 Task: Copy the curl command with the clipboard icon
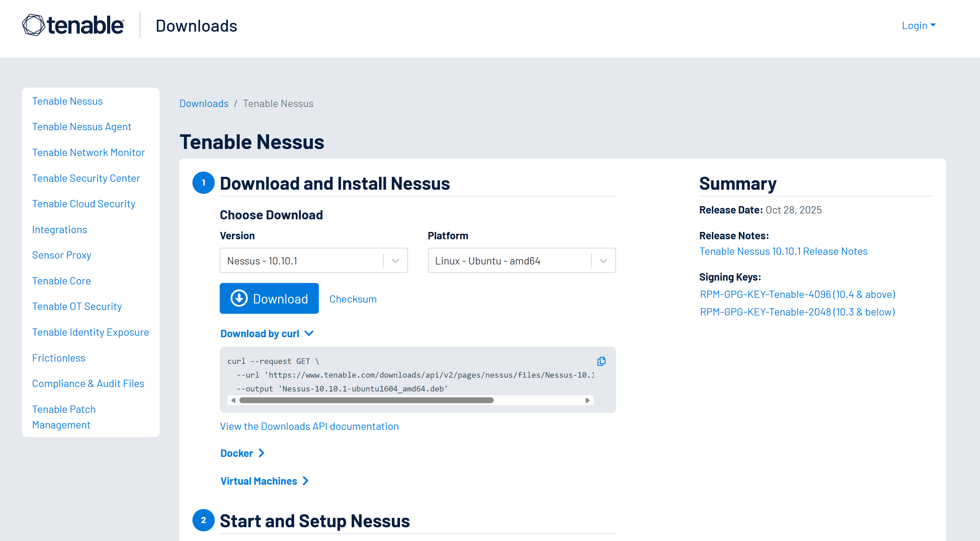[x=601, y=361]
